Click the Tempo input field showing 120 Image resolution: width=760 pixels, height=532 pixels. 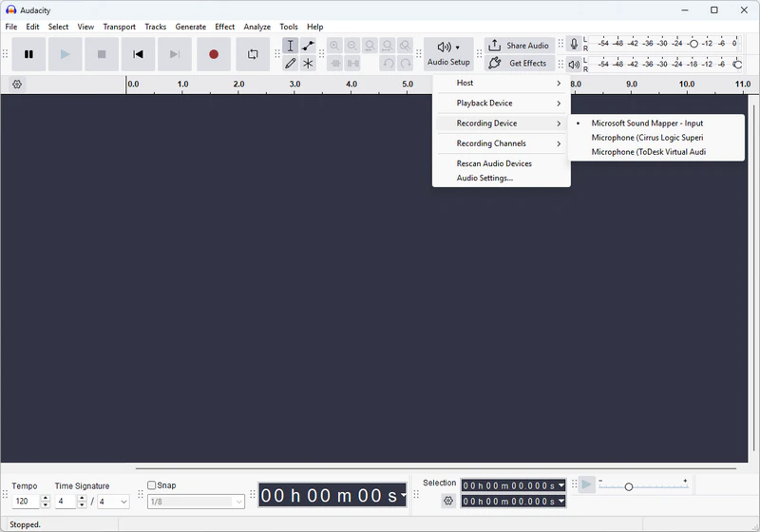click(26, 502)
